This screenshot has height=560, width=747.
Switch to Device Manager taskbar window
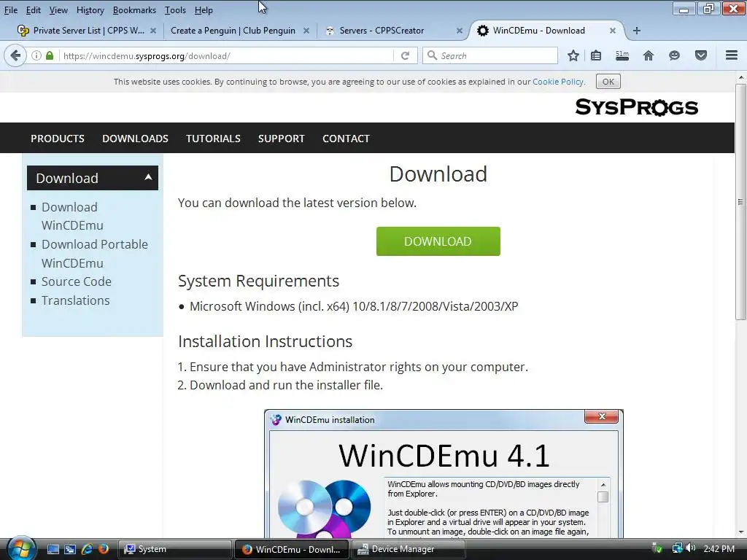pyautogui.click(x=409, y=549)
